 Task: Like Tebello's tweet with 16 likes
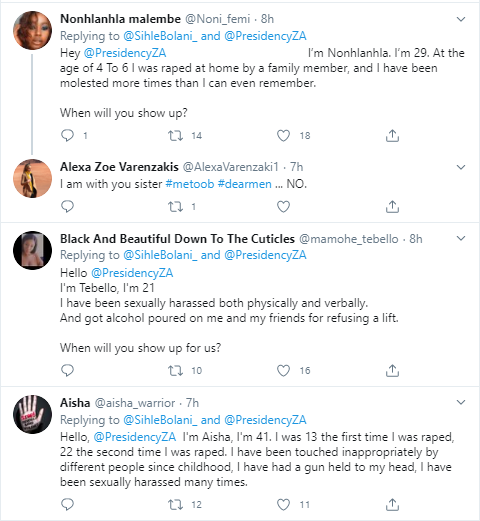[283, 370]
